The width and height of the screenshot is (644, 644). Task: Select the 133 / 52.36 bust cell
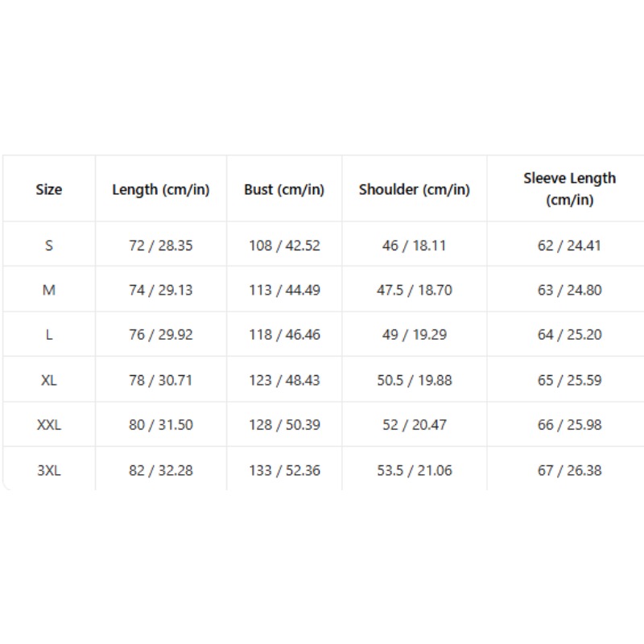(x=284, y=470)
